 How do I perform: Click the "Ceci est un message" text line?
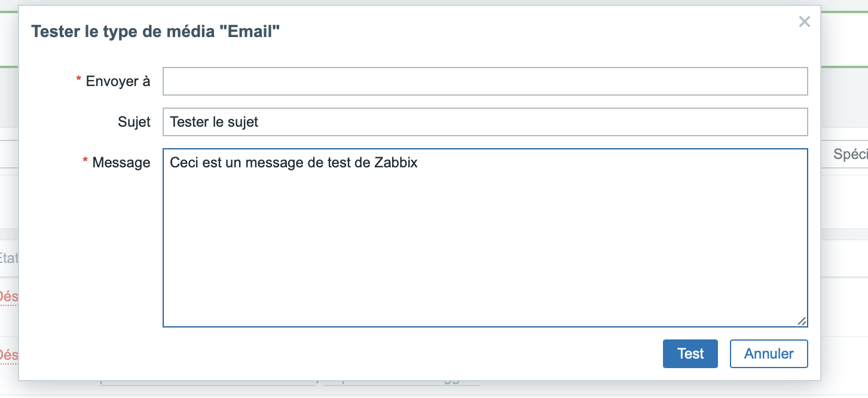pos(294,163)
